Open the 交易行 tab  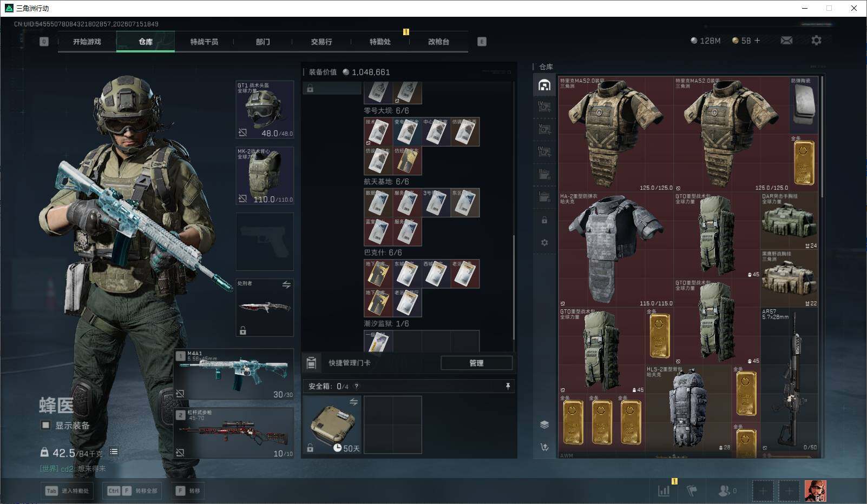tap(321, 42)
